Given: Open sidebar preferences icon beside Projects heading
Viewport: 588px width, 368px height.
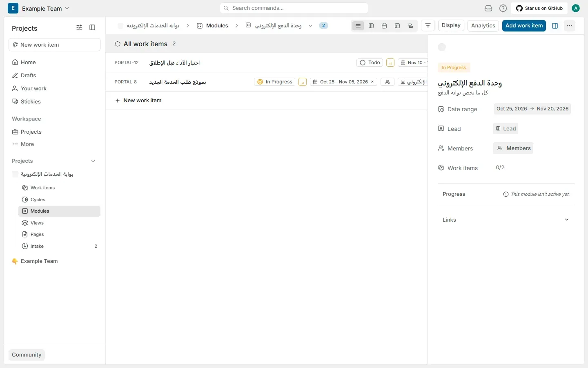Looking at the screenshot, I should [79, 28].
